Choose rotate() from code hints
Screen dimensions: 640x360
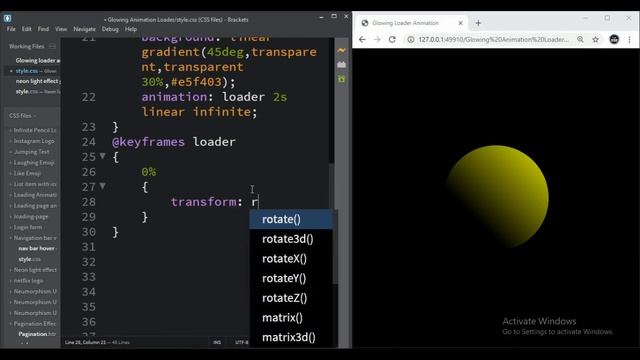click(x=291, y=219)
